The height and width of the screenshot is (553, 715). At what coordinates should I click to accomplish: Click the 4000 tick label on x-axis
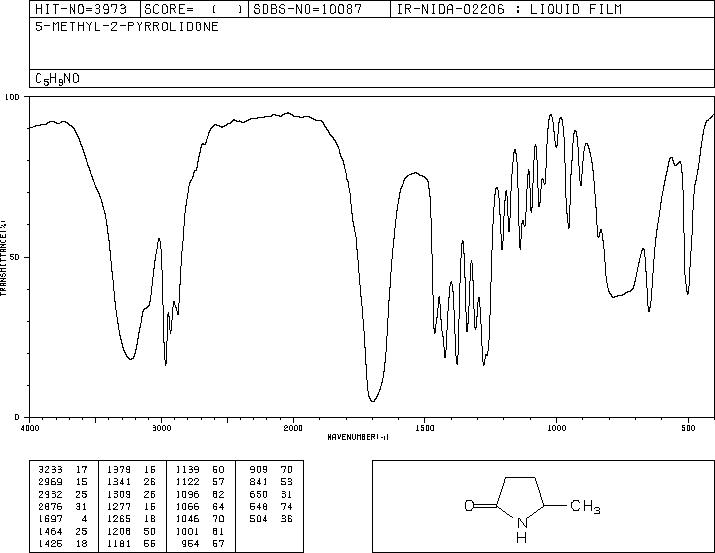click(30, 428)
